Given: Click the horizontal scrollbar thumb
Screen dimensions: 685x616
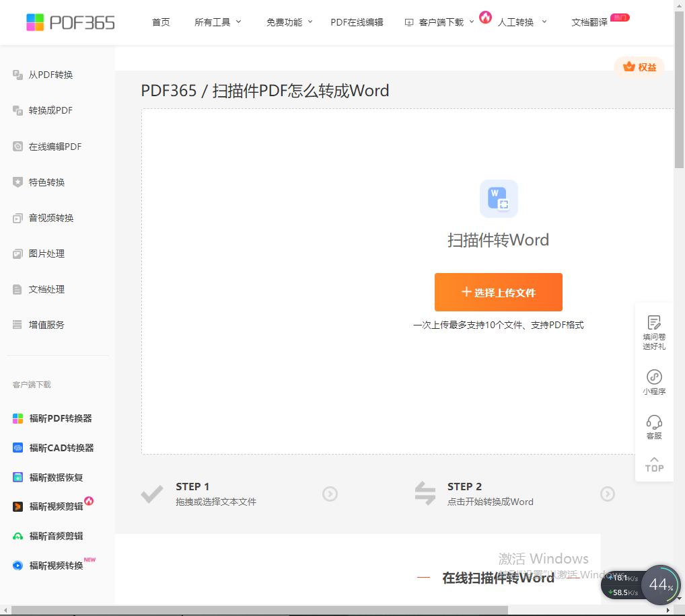Looking at the screenshot, I should [260, 610].
